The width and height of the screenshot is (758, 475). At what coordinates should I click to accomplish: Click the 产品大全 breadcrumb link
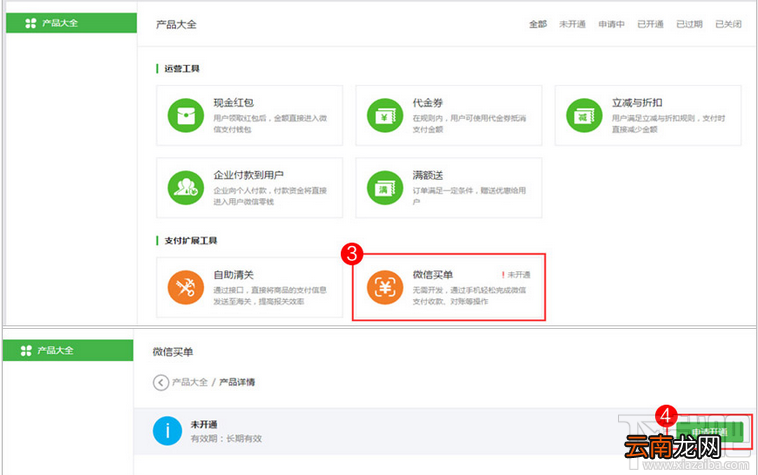tap(190, 382)
